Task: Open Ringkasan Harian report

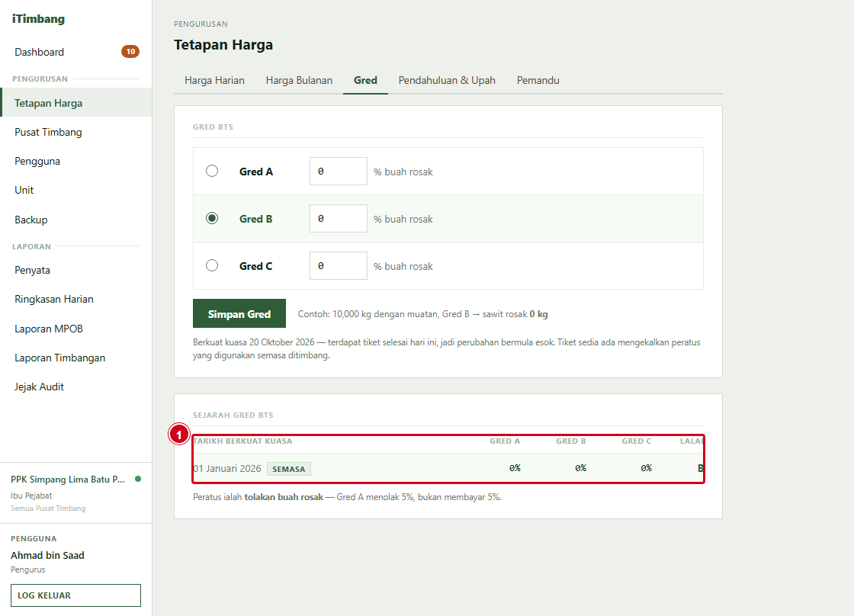Action: (75, 299)
